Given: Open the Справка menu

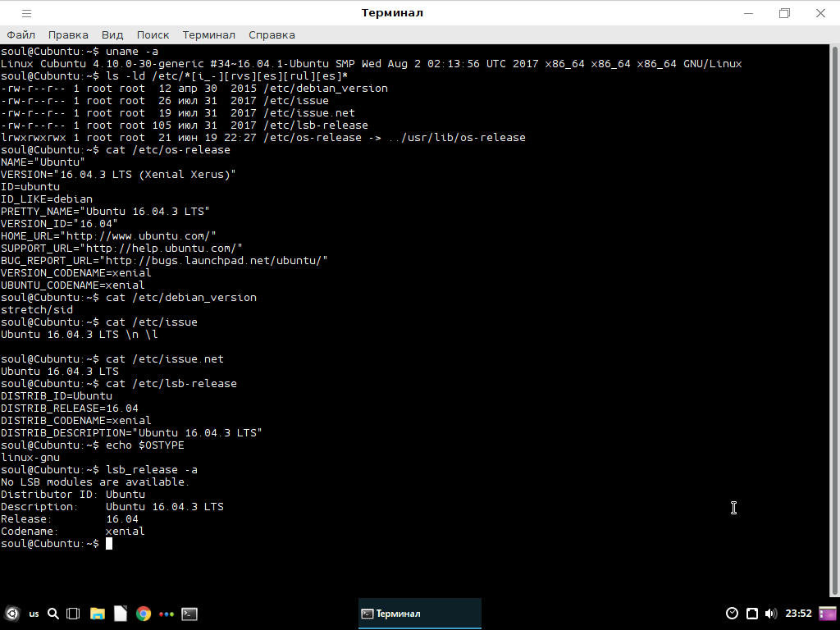Looking at the screenshot, I should coord(272,34).
